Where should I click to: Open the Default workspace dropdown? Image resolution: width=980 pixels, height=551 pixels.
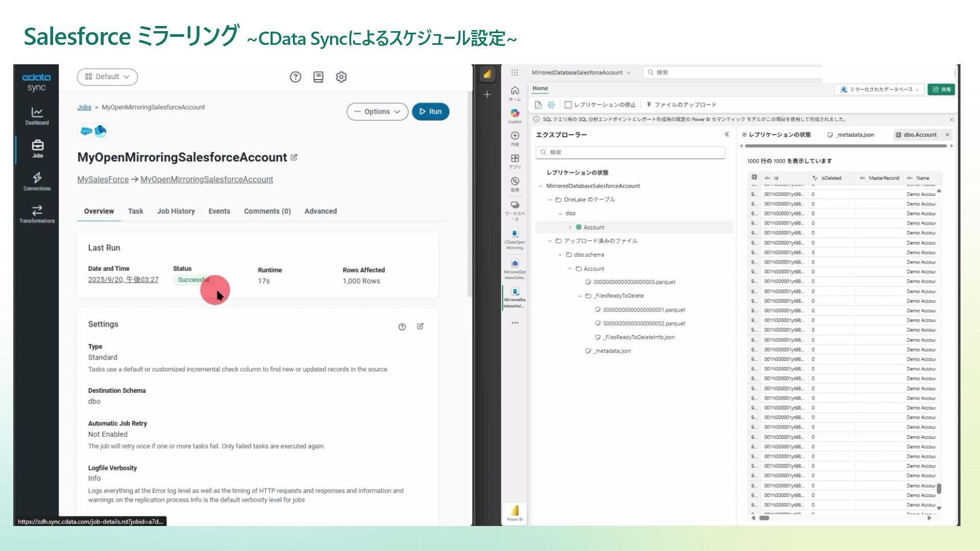tap(107, 77)
